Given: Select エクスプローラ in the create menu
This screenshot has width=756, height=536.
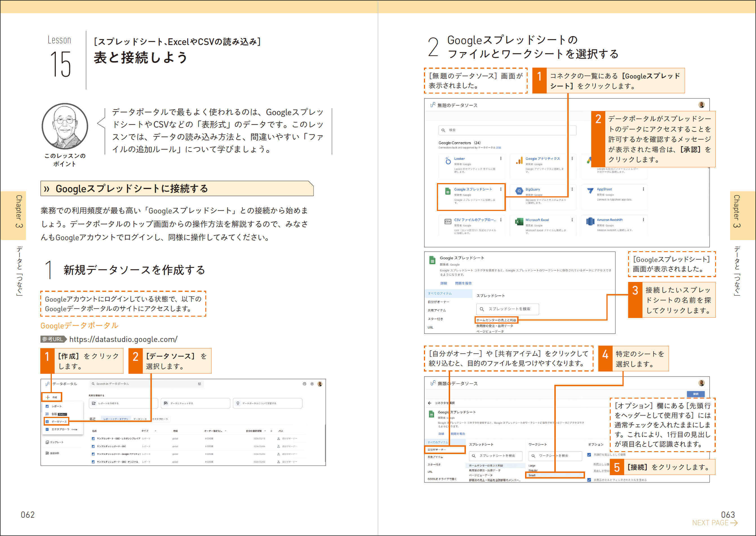Looking at the screenshot, I should tap(61, 429).
